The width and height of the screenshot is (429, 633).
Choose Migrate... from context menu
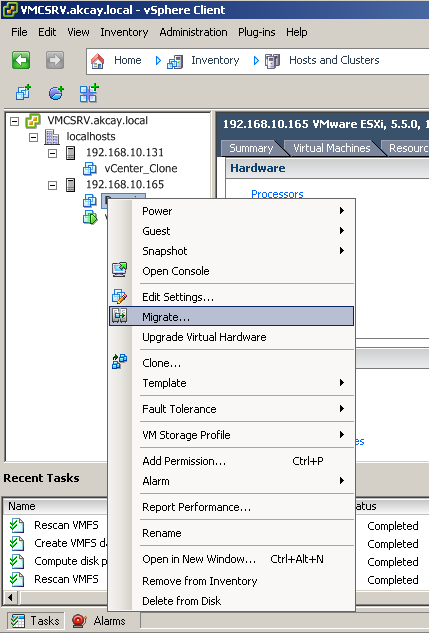coord(232,316)
